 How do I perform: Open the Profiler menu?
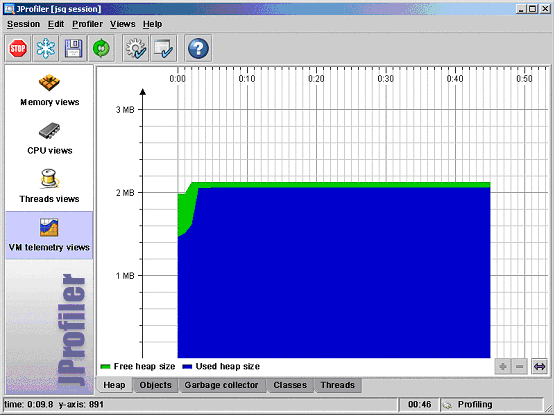click(x=87, y=24)
